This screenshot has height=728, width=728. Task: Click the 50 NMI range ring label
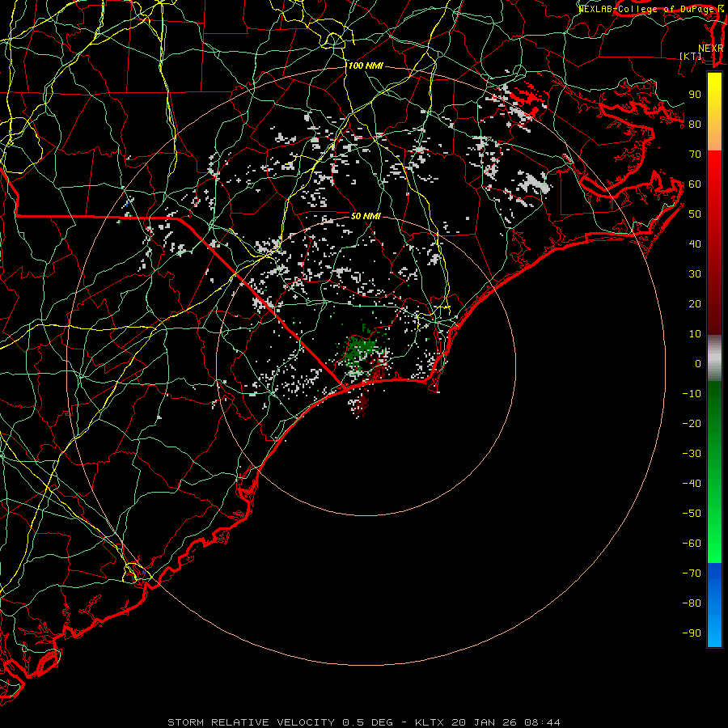366,216
